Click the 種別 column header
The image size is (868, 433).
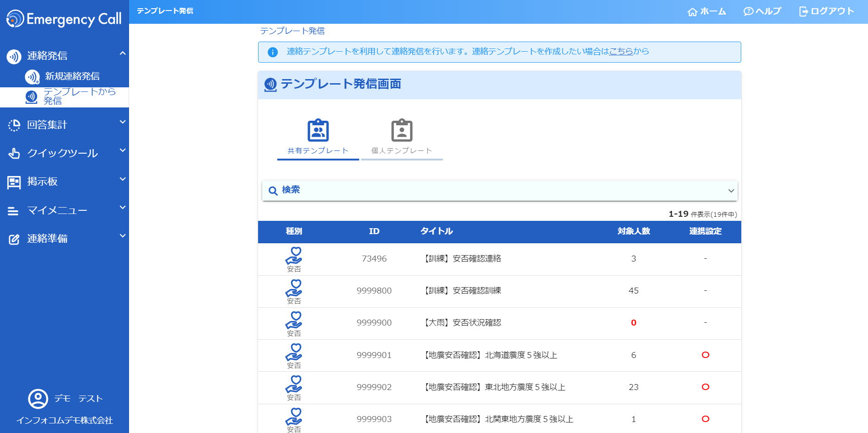tap(294, 231)
